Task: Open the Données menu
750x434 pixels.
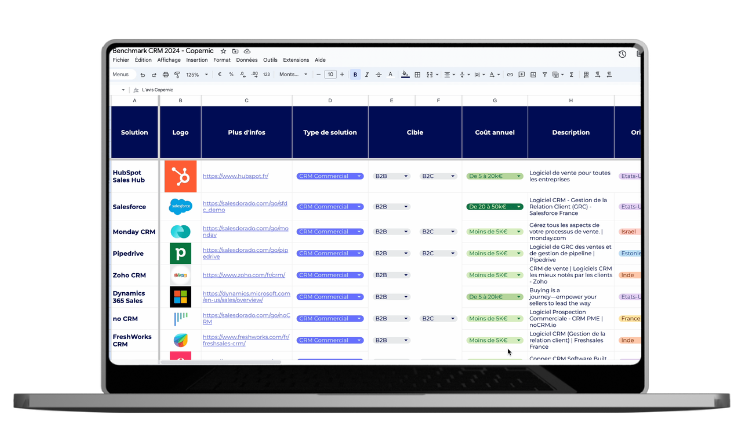Action: (x=247, y=60)
